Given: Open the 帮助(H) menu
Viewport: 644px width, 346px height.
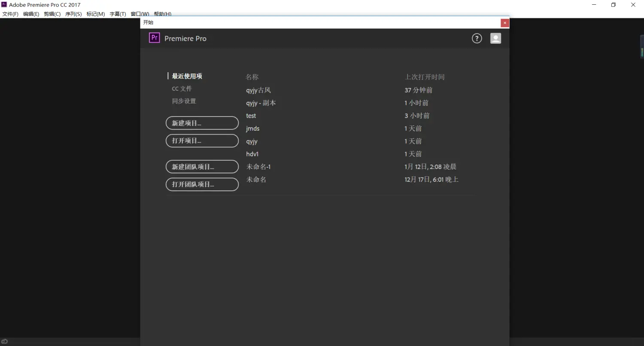Looking at the screenshot, I should tap(162, 14).
